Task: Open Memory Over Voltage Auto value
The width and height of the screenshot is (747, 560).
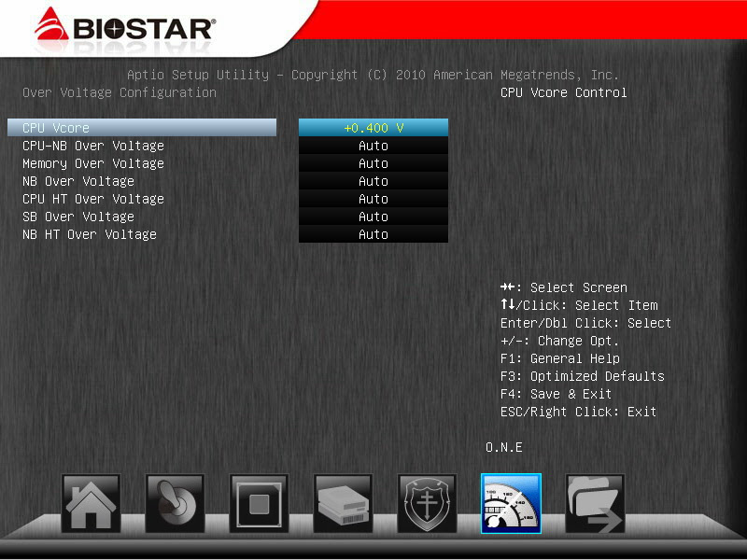Action: 373,163
